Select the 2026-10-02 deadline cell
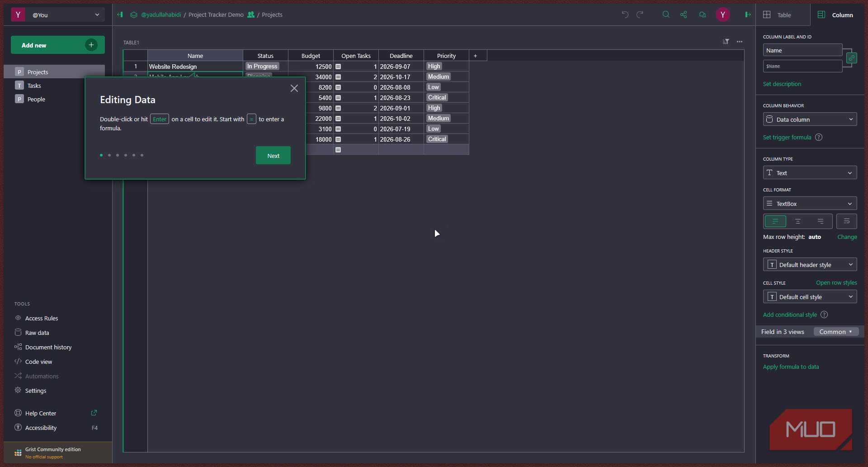This screenshot has width=868, height=467. pos(401,119)
